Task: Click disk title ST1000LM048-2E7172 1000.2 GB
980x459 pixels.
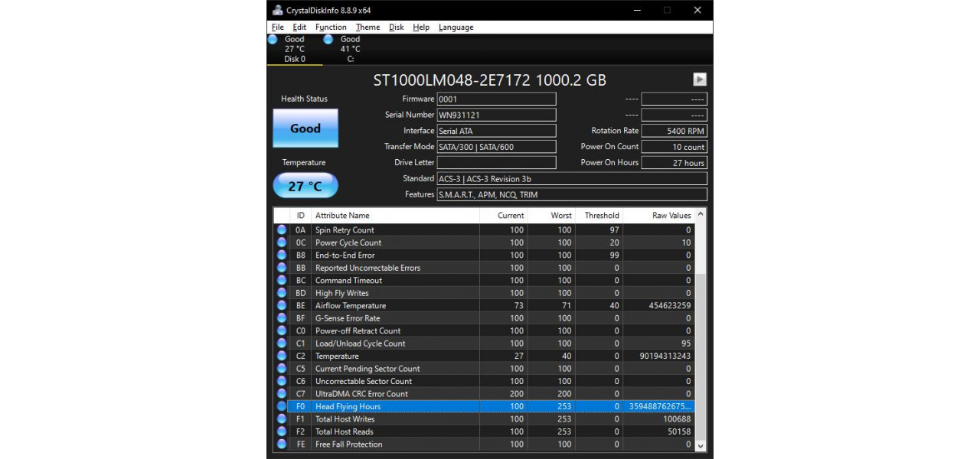Action: tap(490, 80)
